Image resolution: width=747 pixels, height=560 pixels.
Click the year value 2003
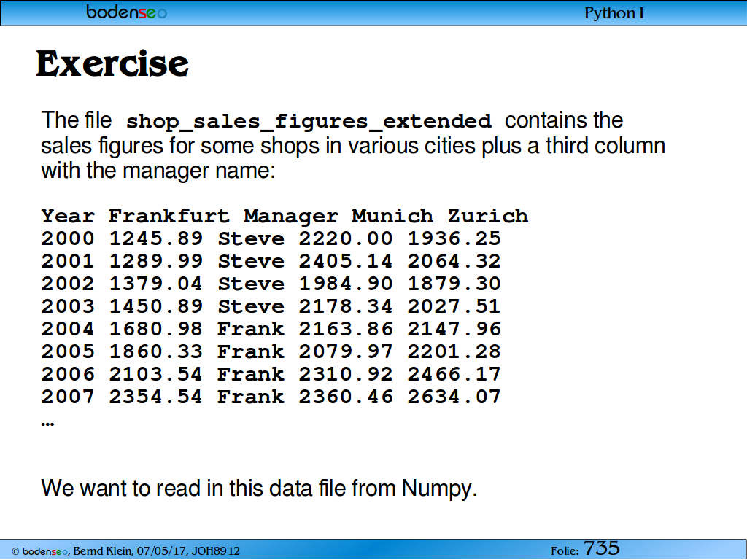[x=68, y=306]
